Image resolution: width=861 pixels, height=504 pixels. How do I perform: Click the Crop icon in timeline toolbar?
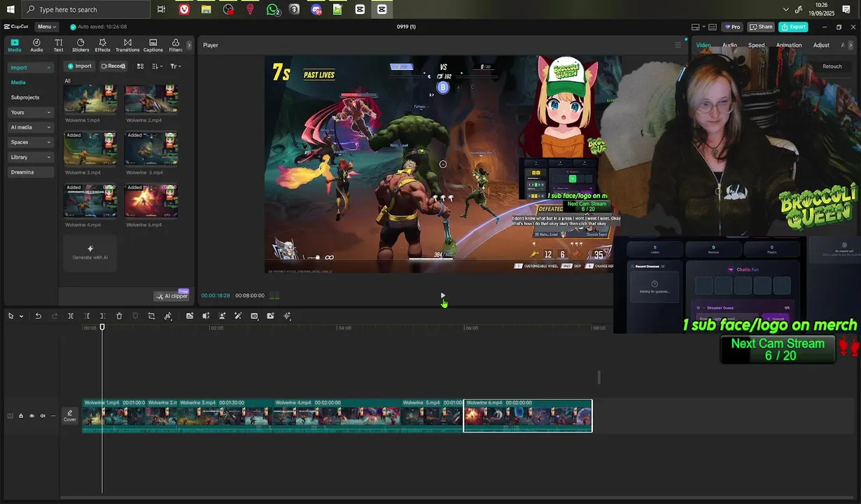click(x=151, y=316)
